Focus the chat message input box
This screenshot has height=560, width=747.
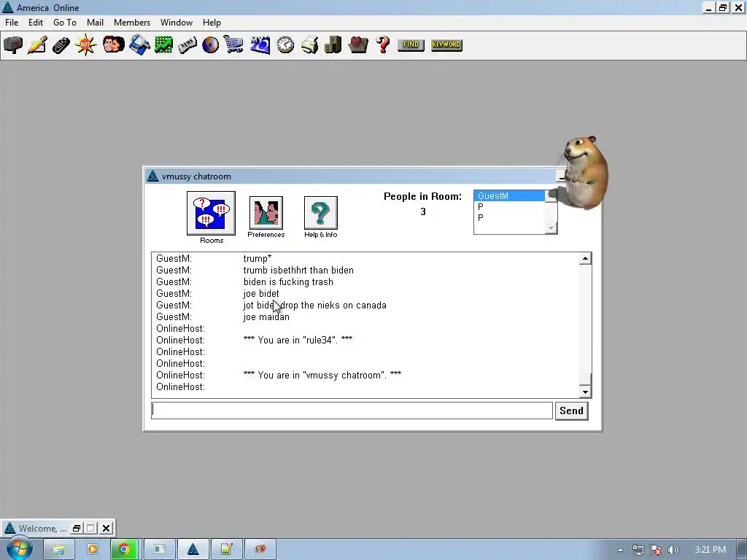(x=352, y=411)
